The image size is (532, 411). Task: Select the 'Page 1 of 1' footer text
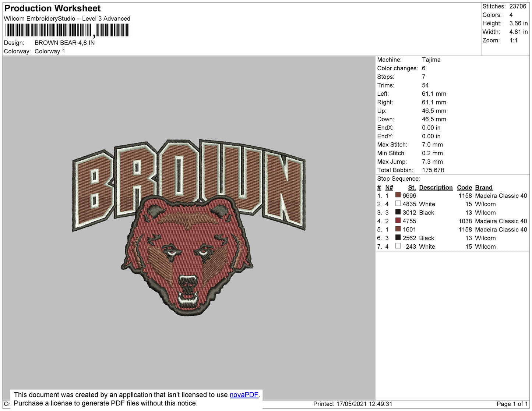[x=512, y=404]
